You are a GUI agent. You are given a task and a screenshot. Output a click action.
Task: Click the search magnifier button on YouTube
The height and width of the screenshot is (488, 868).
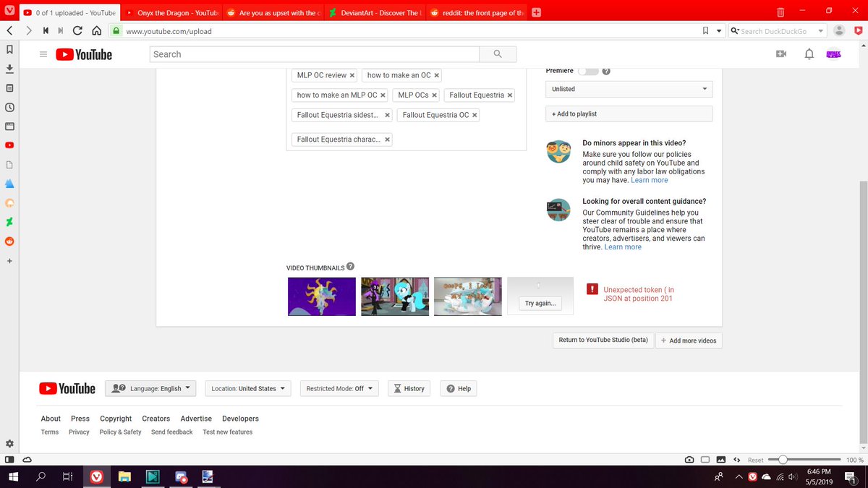click(x=498, y=54)
